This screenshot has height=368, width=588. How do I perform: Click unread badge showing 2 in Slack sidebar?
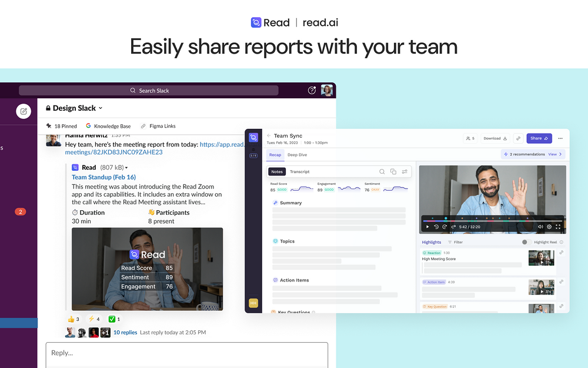[20, 212]
